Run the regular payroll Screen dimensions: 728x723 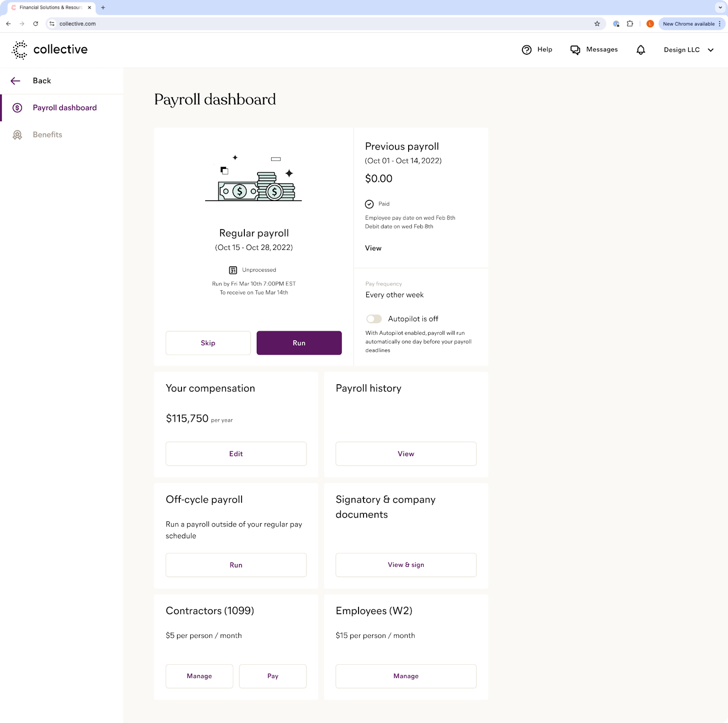[x=299, y=343]
